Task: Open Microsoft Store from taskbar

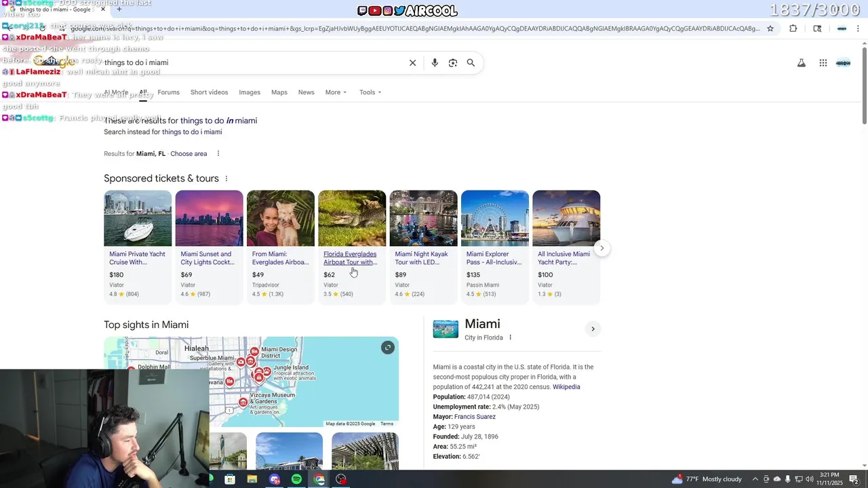Action: 230,479
